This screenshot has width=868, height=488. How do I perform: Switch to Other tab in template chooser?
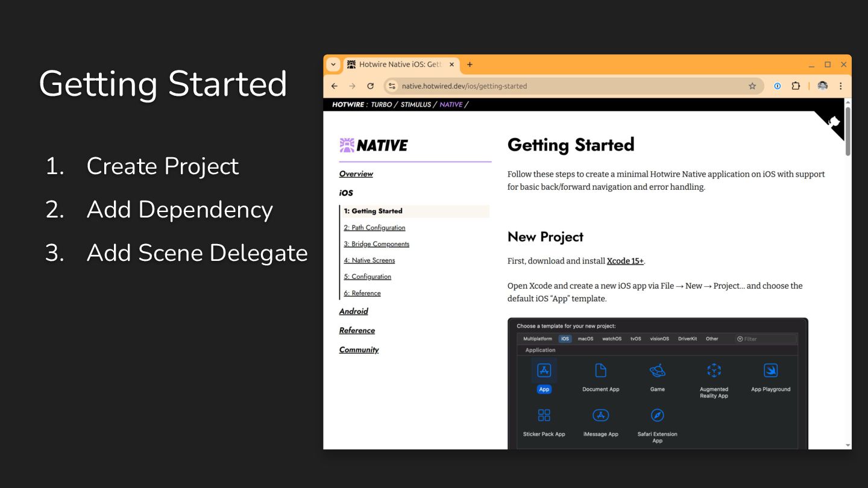712,339
